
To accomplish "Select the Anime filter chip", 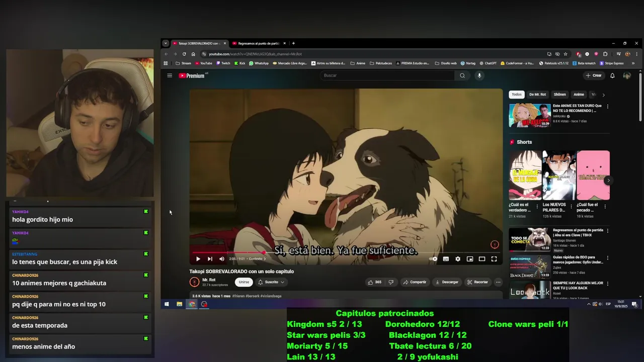I will point(579,95).
